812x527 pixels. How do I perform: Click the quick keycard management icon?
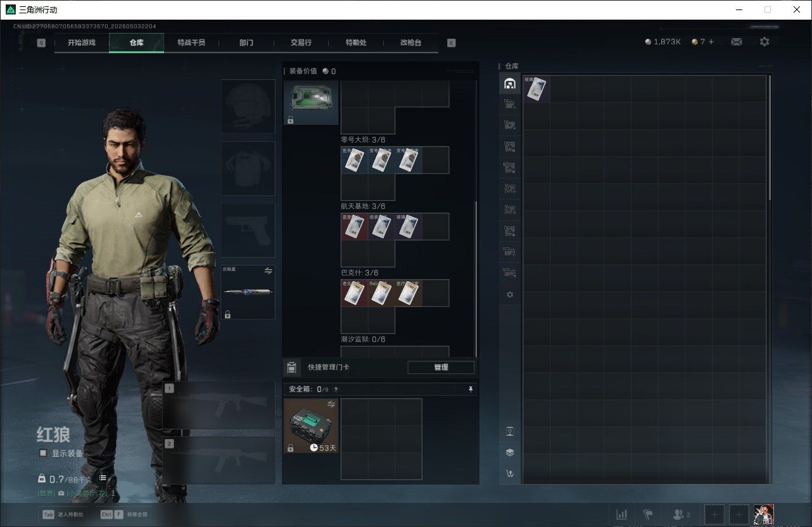292,367
